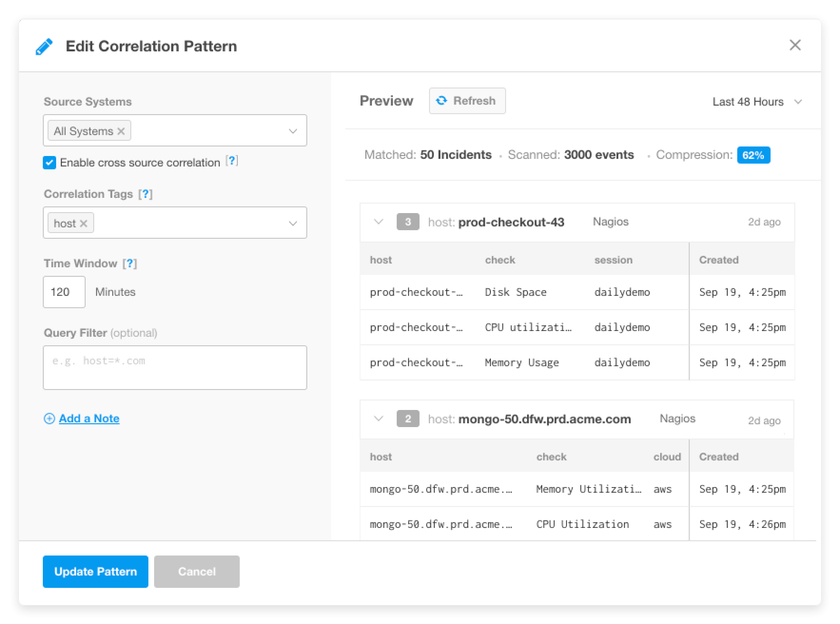Click into the Query Filter text box

[x=175, y=367]
